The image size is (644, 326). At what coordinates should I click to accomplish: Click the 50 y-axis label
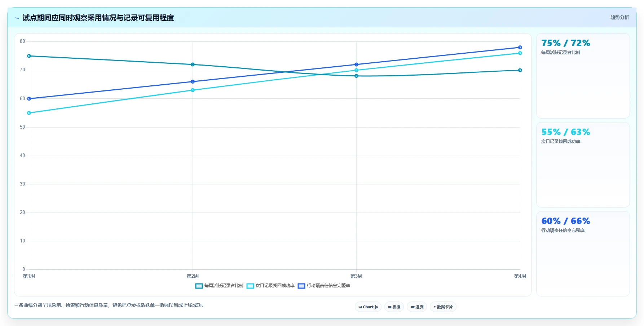tap(22, 127)
